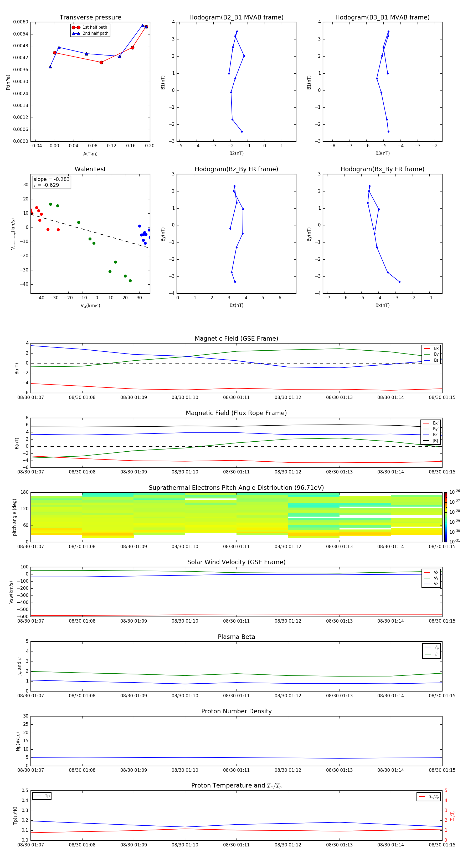Click the Suprathermal Electrons Pitch Angle Distribution title
The image size is (473, 868).
(236, 488)
